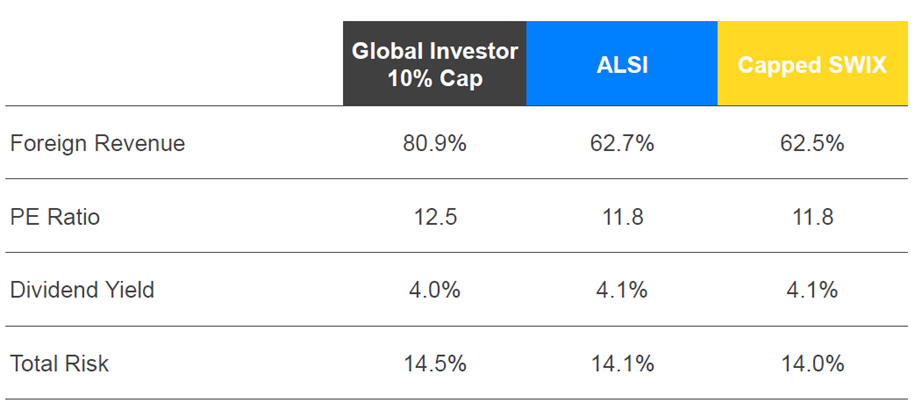Select the Total Risk row label
The width and height of the screenshot is (922, 403).
[x=60, y=363]
